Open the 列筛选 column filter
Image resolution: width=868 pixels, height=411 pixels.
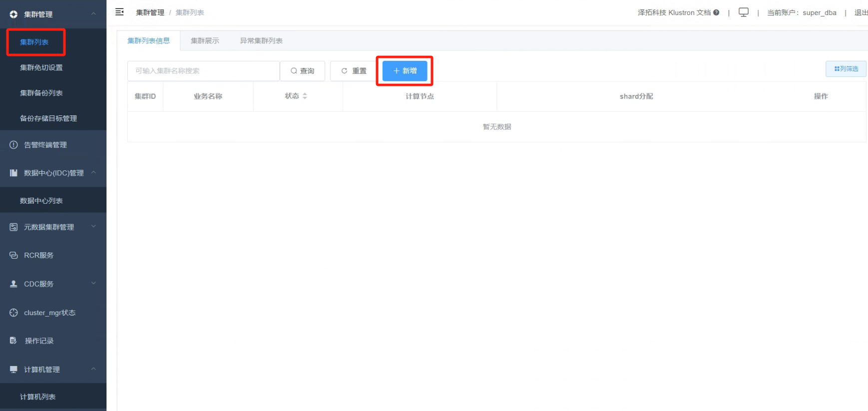coord(846,69)
